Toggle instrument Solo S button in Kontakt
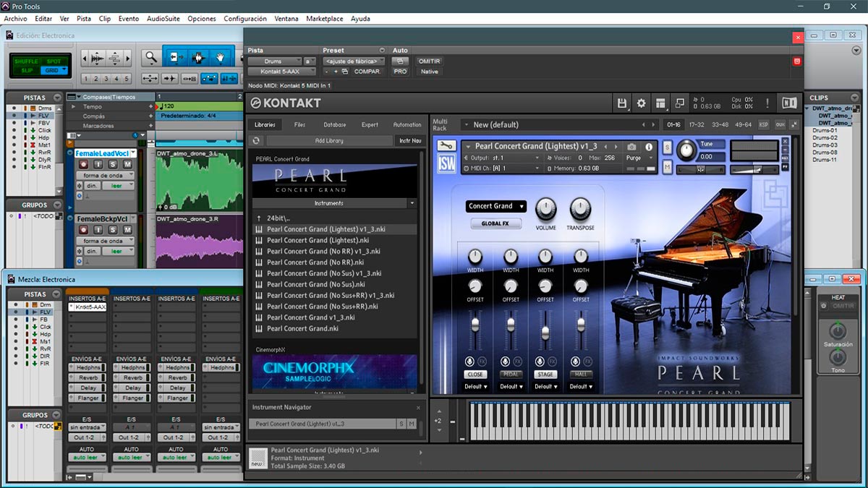The width and height of the screenshot is (868, 488). pos(668,147)
